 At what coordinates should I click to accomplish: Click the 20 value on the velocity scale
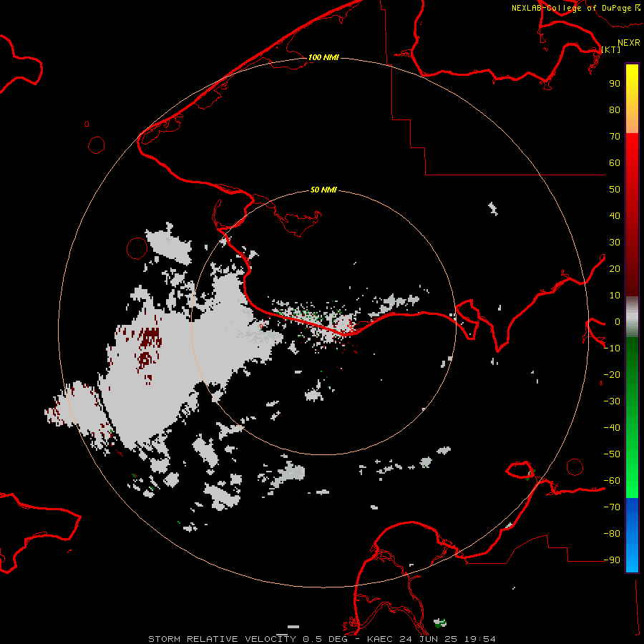[615, 269]
